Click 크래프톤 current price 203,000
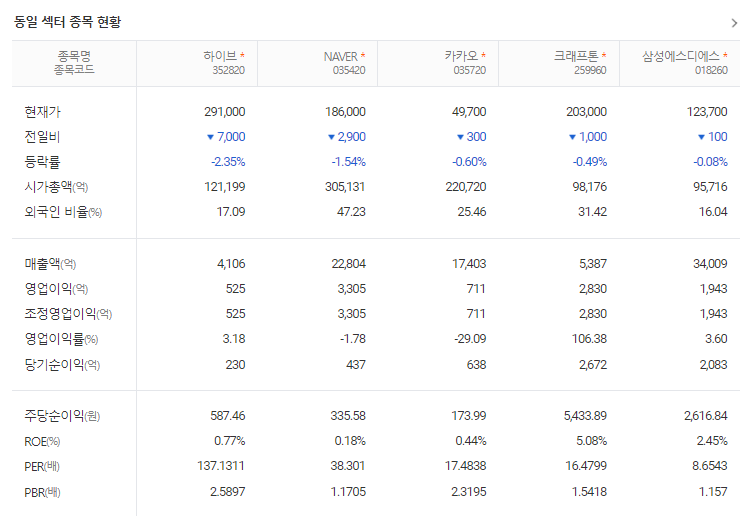Viewport: 741px width, 516px height. tap(586, 112)
